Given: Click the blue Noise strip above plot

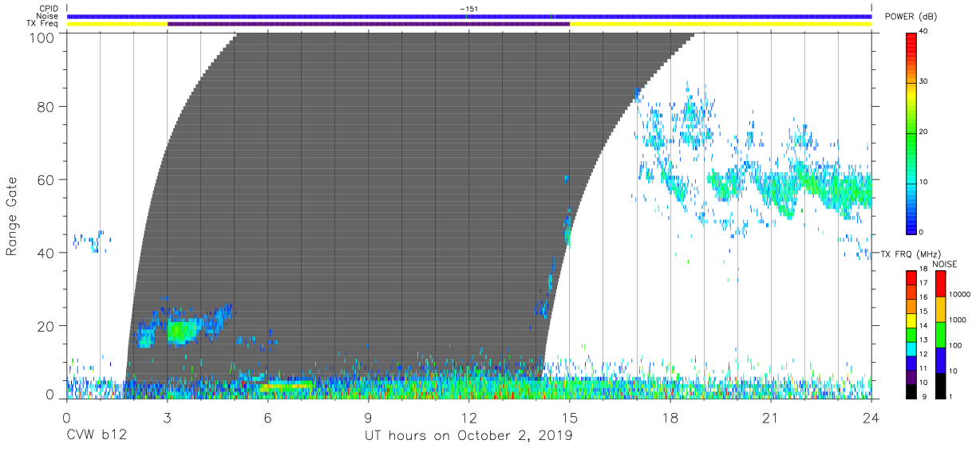Looking at the screenshot, I should tap(469, 16).
